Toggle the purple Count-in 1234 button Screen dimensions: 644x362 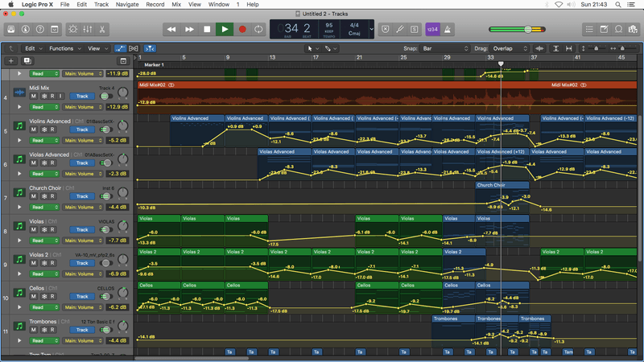point(432,29)
